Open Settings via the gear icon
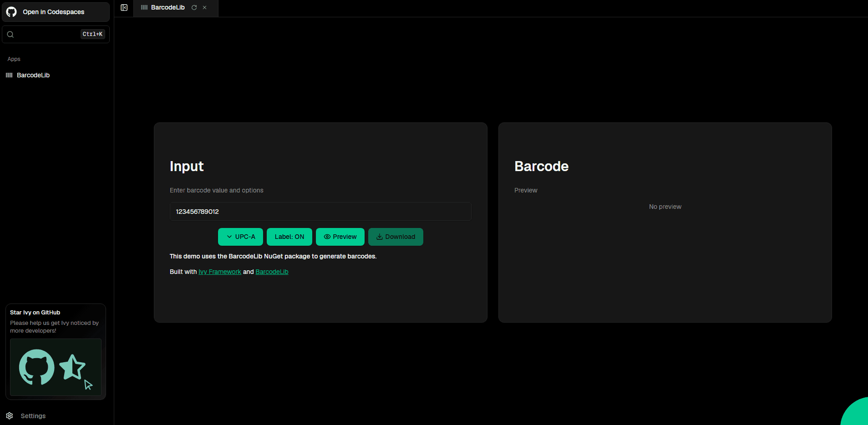This screenshot has width=868, height=425. click(9, 415)
